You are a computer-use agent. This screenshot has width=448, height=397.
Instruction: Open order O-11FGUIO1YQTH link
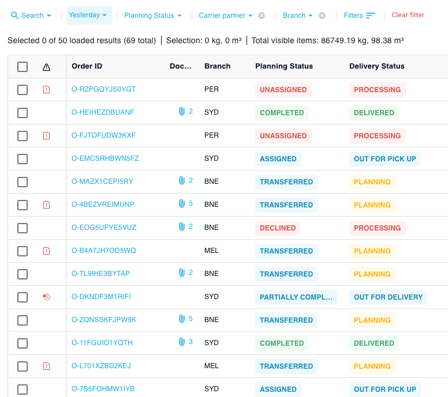[102, 342]
